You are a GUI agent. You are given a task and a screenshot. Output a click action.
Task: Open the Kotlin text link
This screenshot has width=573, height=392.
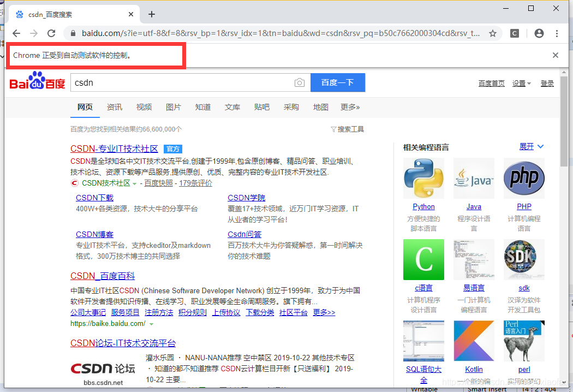click(474, 369)
